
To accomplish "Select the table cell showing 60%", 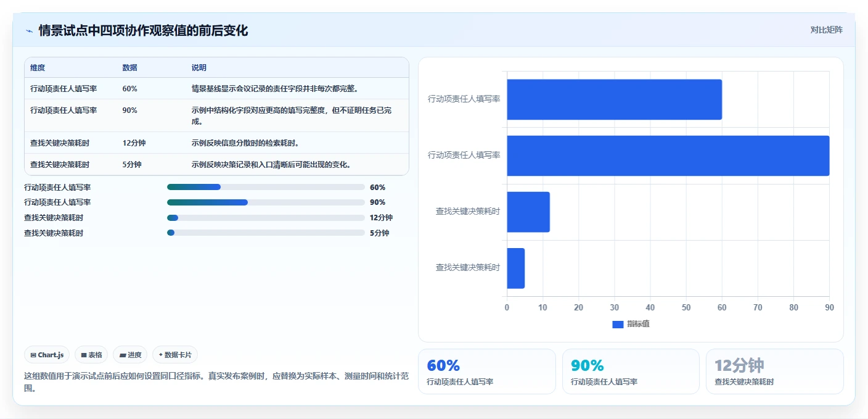I will pyautogui.click(x=130, y=88).
